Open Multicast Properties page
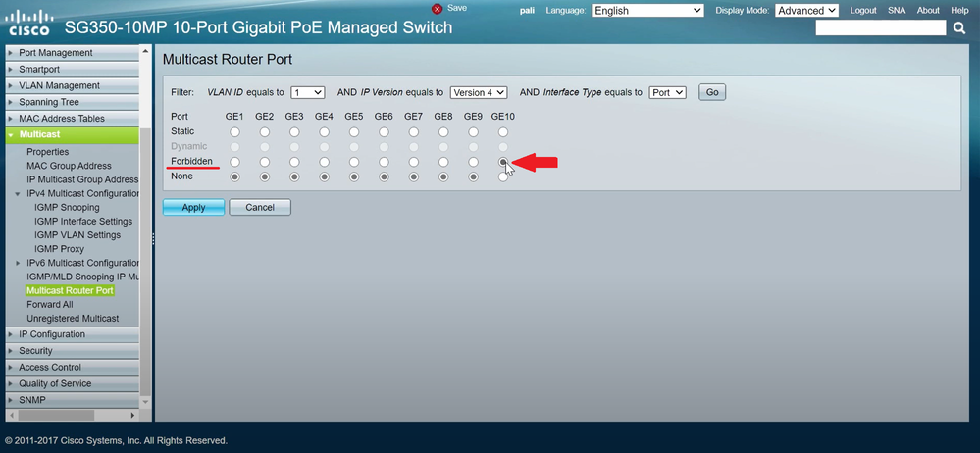The height and width of the screenshot is (453, 980). coord(47,152)
